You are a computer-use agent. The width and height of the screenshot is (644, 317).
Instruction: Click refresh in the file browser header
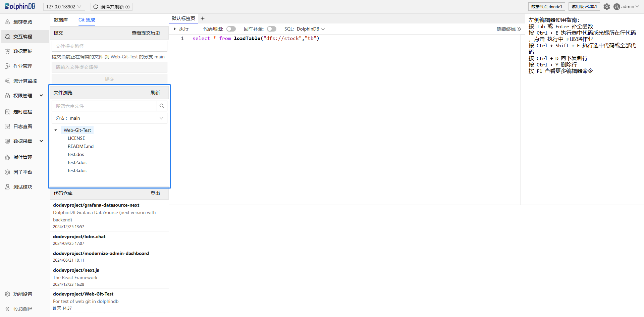click(155, 93)
